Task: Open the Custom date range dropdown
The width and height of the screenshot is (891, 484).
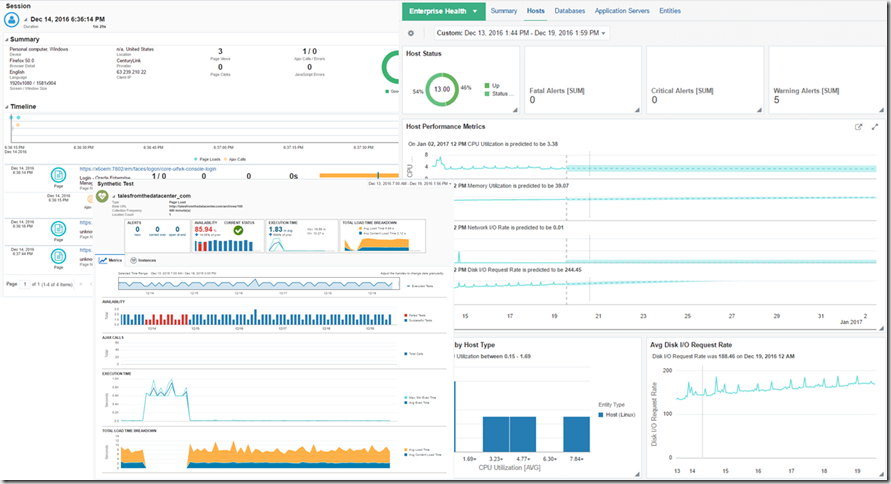Action: pyautogui.click(x=521, y=33)
